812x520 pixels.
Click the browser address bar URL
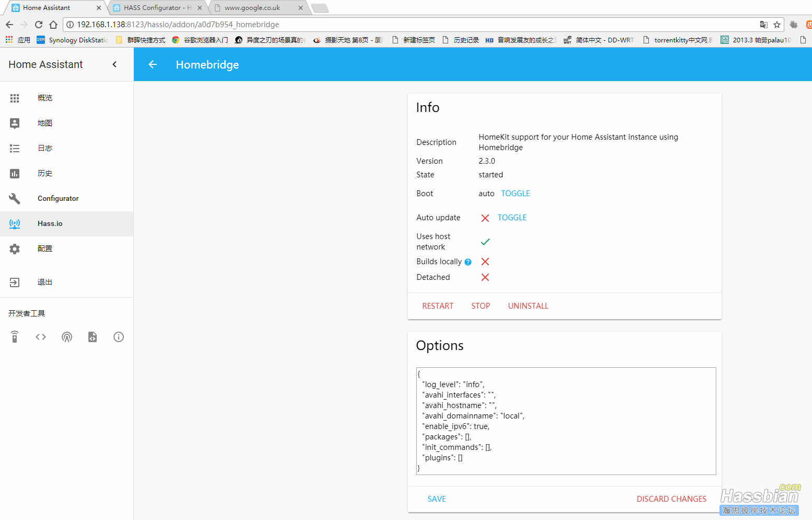pos(178,25)
